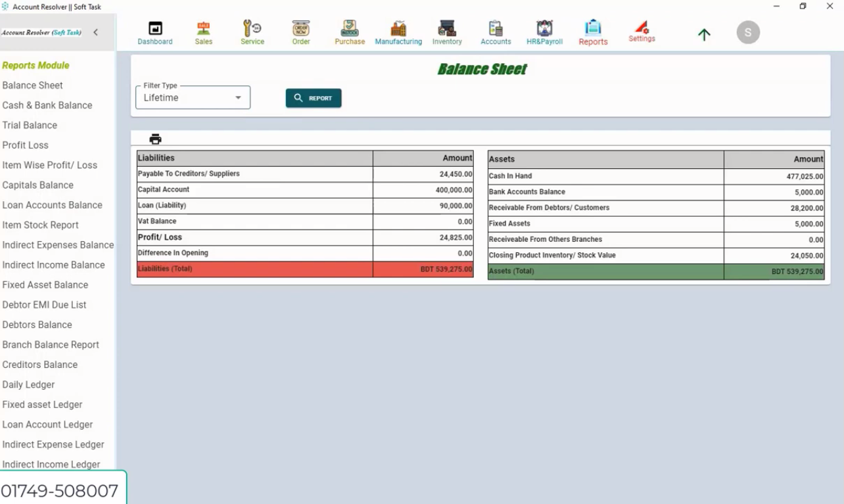This screenshot has width=844, height=504.
Task: Click the phone number 01749-508007 box
Action: click(x=61, y=488)
